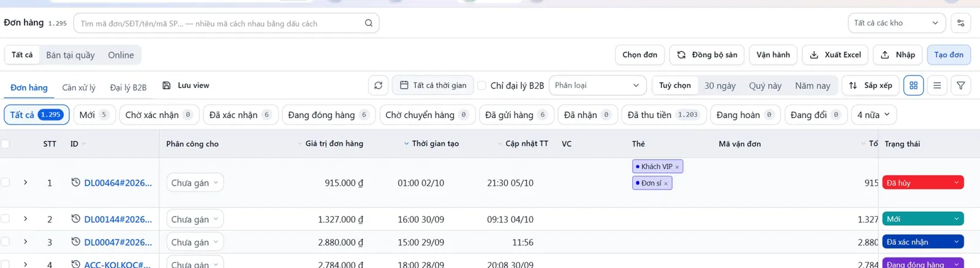Open the 4 nữa status dropdown

(x=874, y=115)
